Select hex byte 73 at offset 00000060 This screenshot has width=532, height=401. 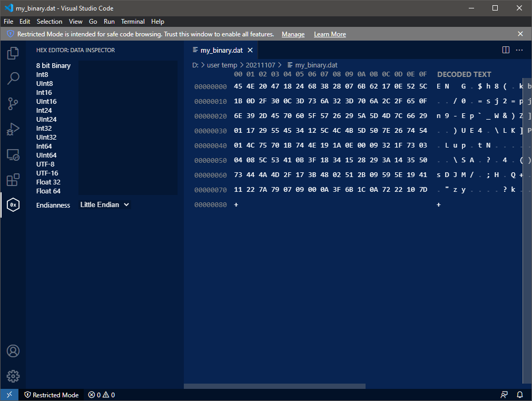[x=238, y=175]
